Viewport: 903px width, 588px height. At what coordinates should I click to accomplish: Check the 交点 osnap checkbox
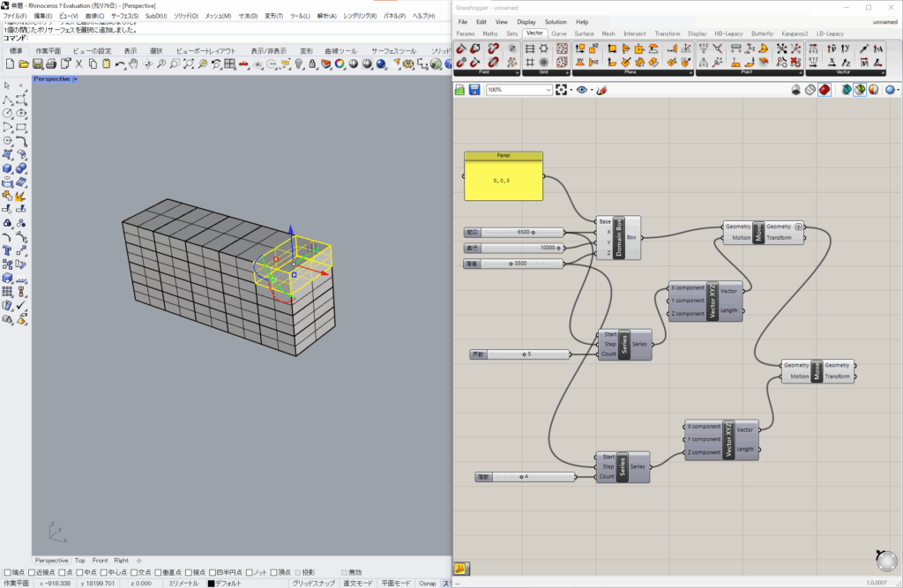133,572
